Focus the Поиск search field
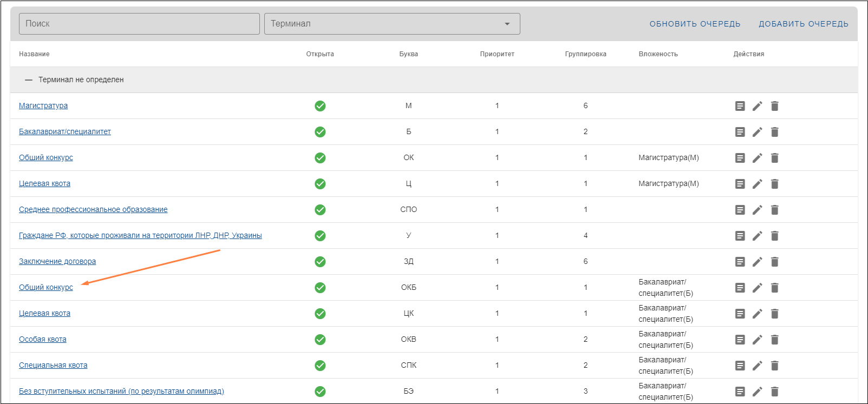Image resolution: width=868 pixels, height=404 pixels. (139, 24)
